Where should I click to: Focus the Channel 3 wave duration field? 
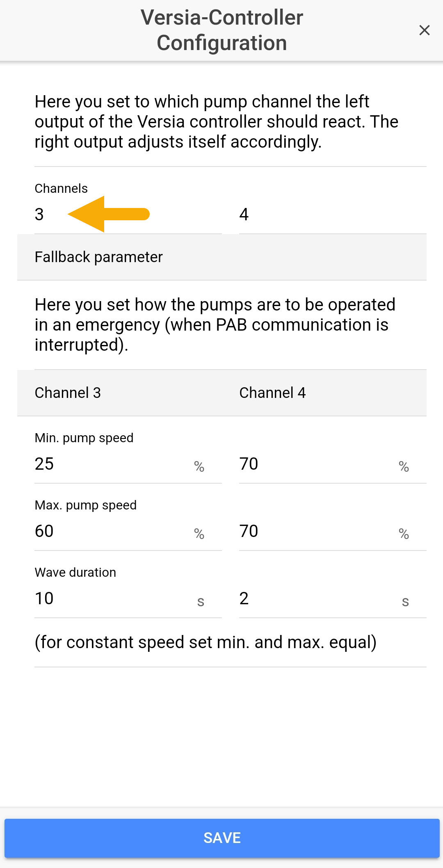click(x=111, y=599)
